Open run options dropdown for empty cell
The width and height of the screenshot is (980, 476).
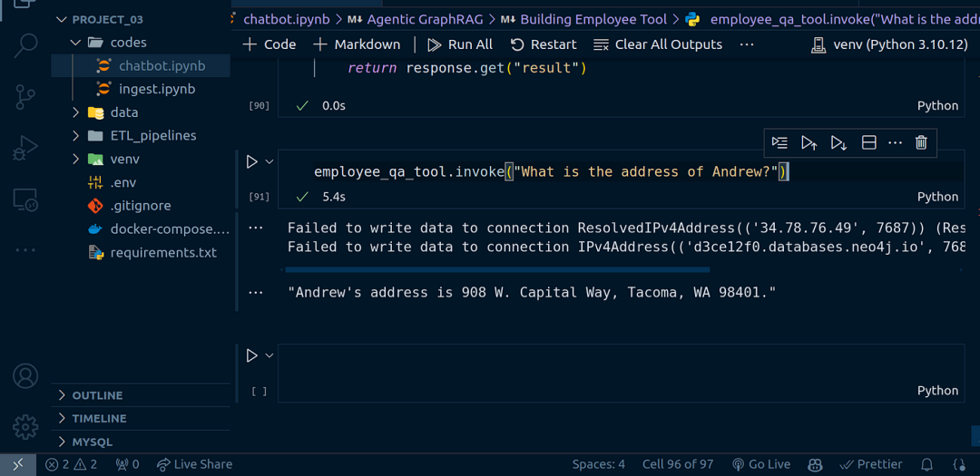[x=269, y=355]
